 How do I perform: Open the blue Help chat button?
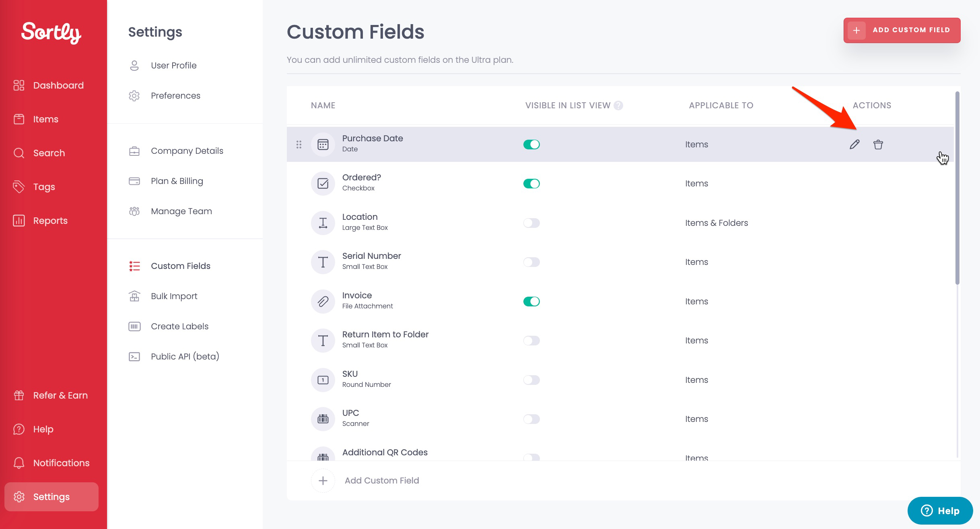click(940, 511)
